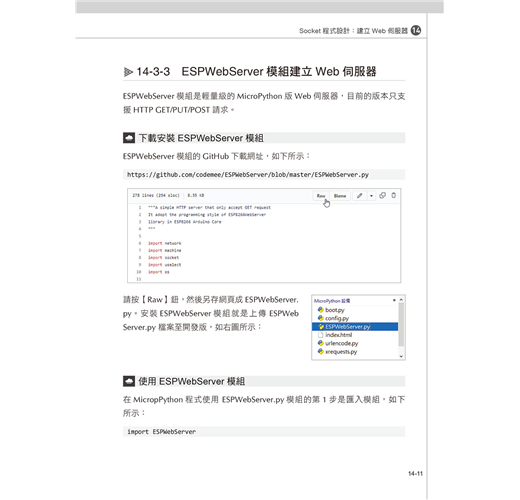The image size is (520, 500).
Task: Click the pencil edit file icon
Action: click(x=359, y=196)
